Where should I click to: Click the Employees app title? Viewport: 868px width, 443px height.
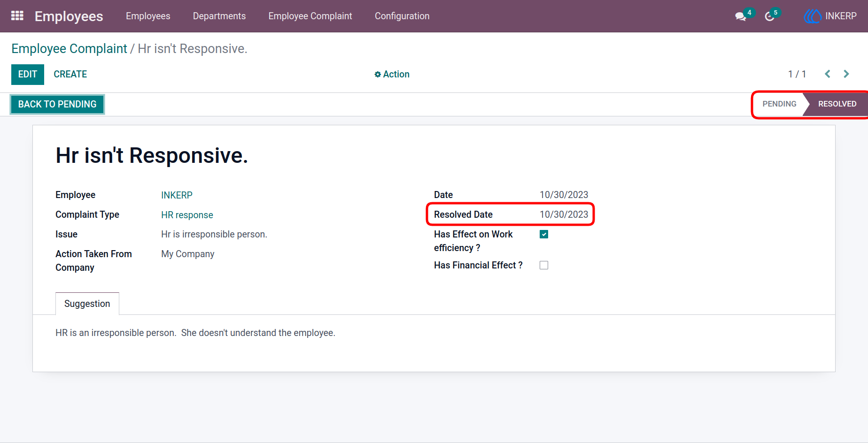69,16
